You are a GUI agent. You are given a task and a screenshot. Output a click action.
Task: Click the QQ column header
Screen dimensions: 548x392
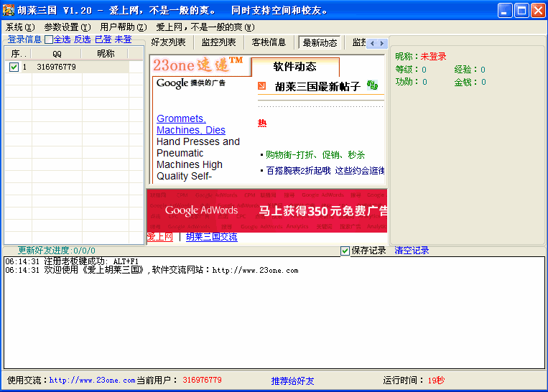(x=57, y=54)
